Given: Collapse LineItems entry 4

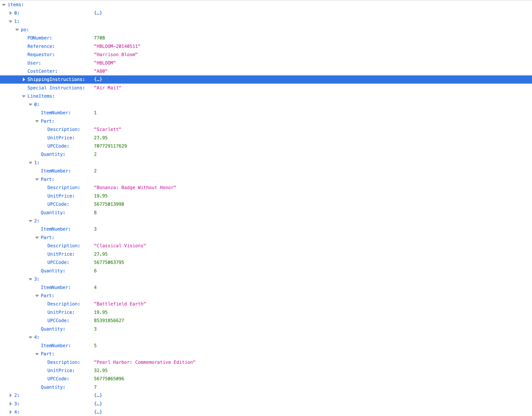Looking at the screenshot, I should click(30, 337).
